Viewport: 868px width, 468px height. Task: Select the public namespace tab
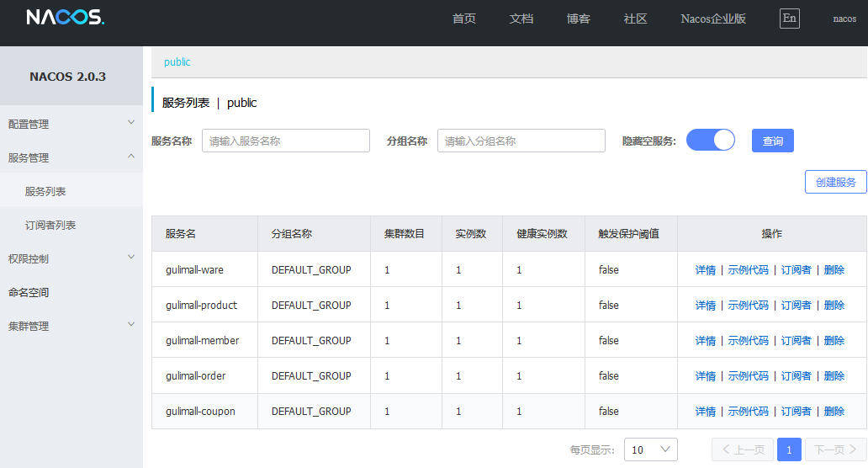click(177, 62)
